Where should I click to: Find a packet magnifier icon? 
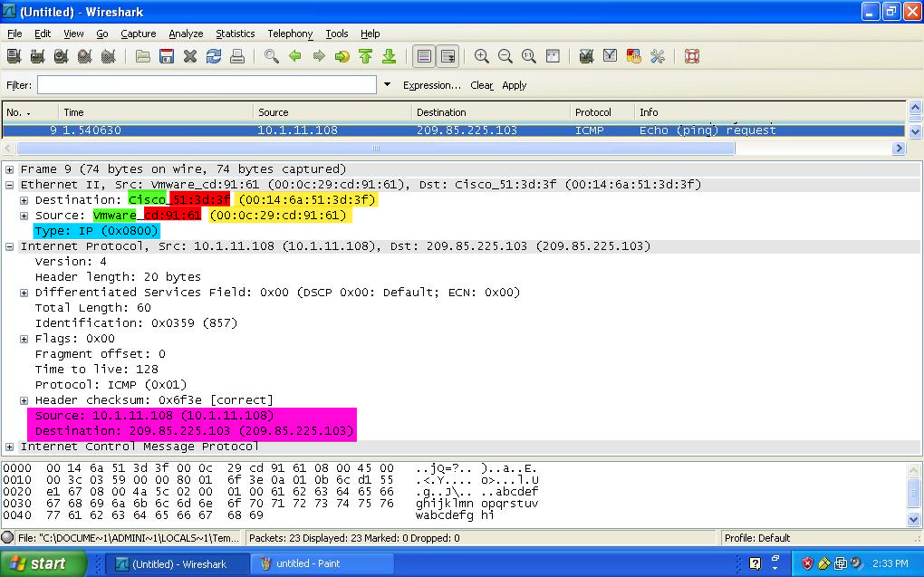[x=272, y=56]
